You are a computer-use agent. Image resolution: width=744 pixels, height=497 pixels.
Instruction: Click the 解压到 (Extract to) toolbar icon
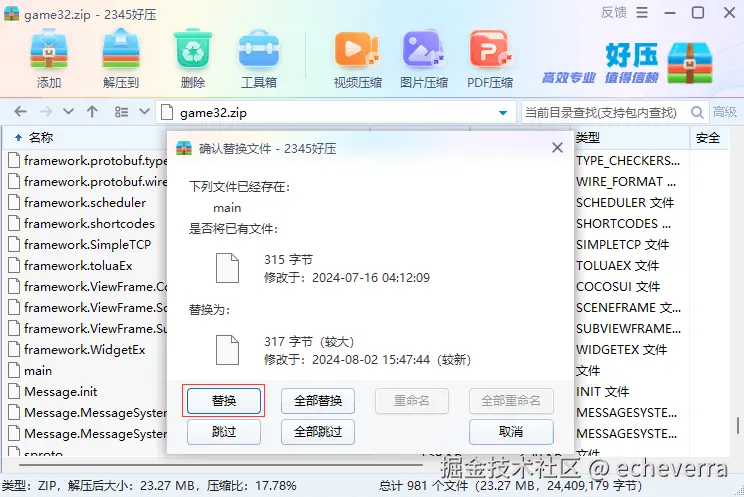point(121,50)
